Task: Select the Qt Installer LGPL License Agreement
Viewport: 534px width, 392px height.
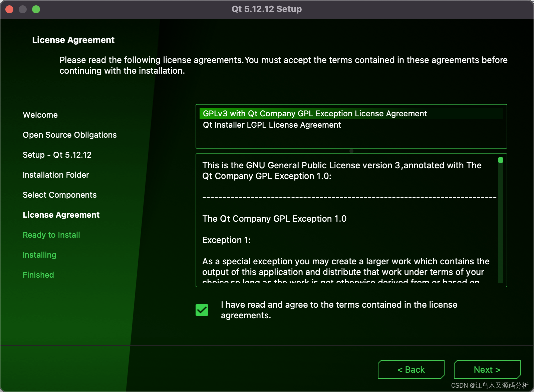Action: click(x=272, y=125)
